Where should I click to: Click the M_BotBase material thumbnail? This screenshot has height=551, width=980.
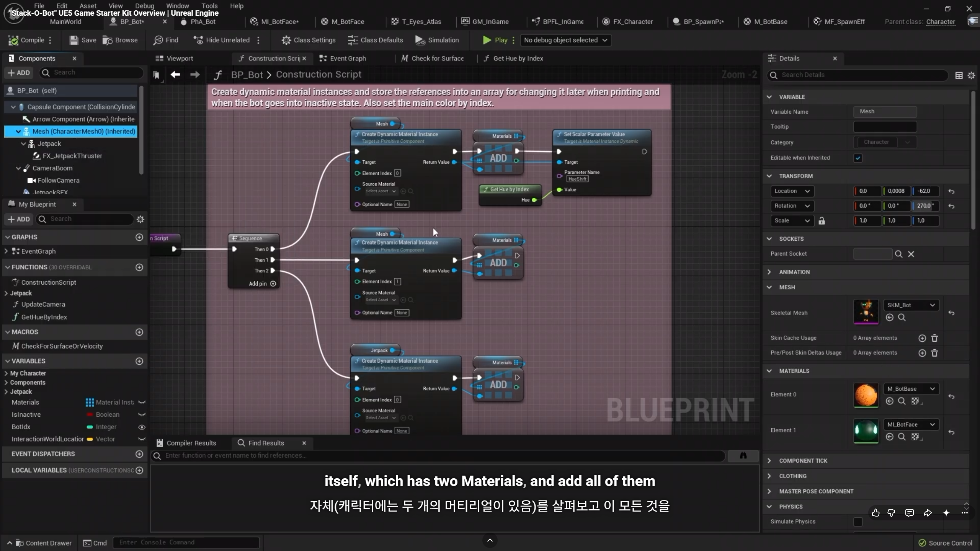click(866, 395)
